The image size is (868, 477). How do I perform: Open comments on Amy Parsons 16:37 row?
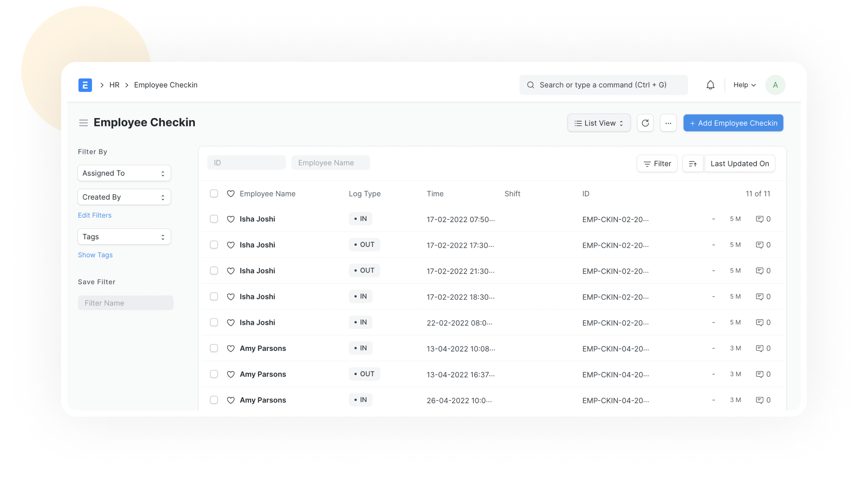[763, 374]
